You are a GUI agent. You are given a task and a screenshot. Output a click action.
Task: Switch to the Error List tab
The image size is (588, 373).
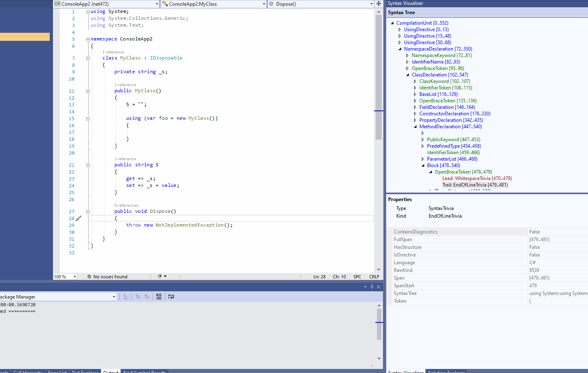(57, 371)
